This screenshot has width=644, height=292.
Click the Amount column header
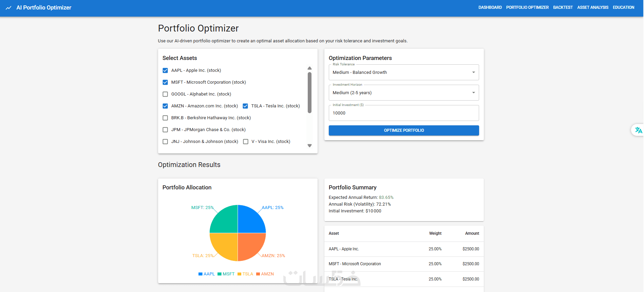[472, 233]
